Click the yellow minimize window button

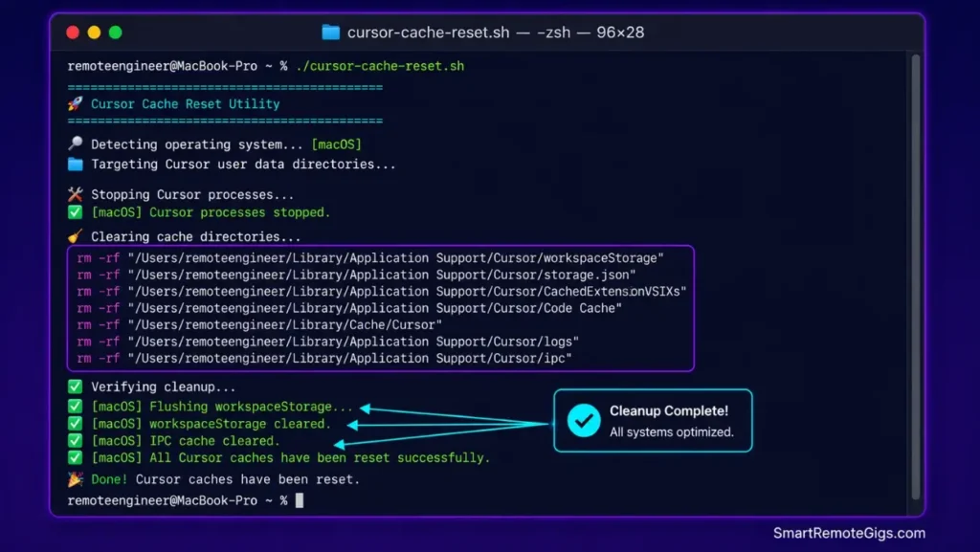94,33
